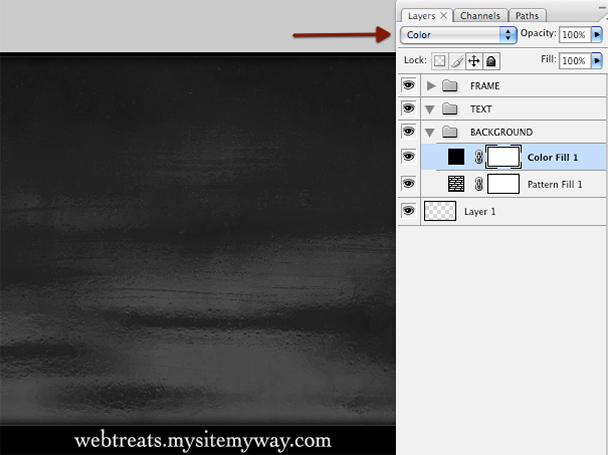Select the BACKGROUND group name

(501, 132)
